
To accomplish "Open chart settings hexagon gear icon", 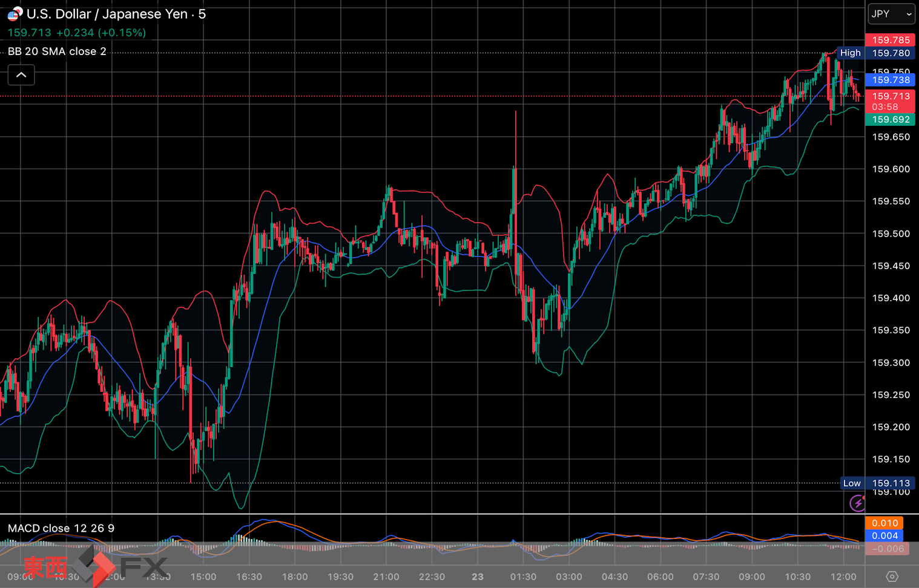I will point(892,577).
